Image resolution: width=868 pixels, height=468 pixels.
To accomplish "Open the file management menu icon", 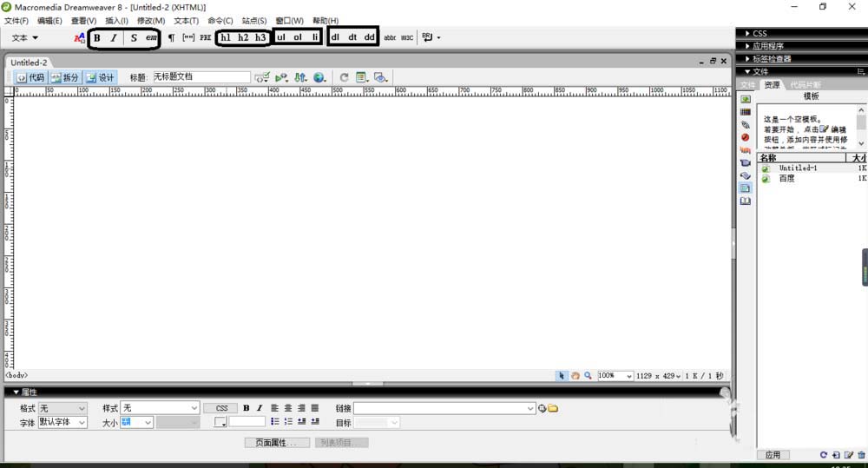I will (300, 77).
